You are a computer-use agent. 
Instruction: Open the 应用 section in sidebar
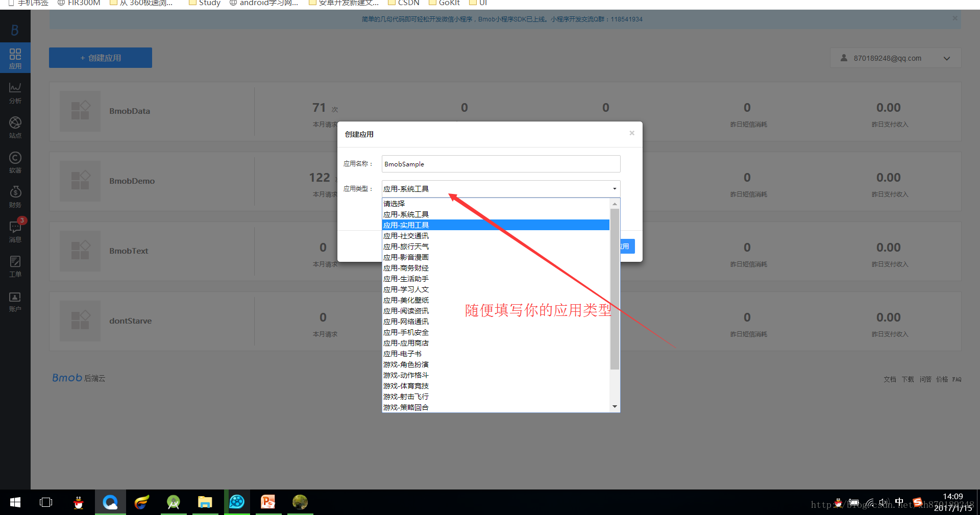pos(15,58)
